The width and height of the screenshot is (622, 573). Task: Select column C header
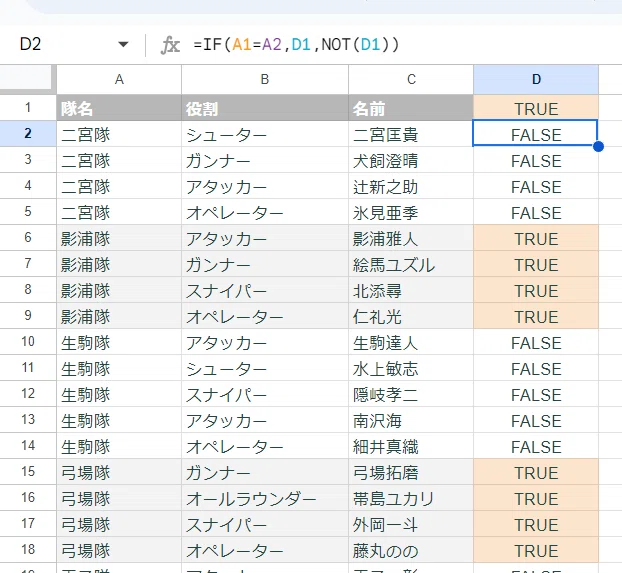point(411,80)
